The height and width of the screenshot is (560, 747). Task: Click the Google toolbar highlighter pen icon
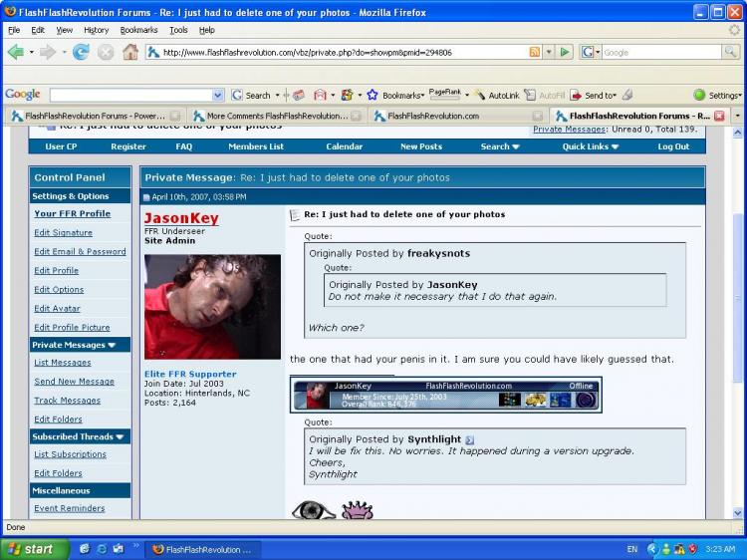pos(628,95)
